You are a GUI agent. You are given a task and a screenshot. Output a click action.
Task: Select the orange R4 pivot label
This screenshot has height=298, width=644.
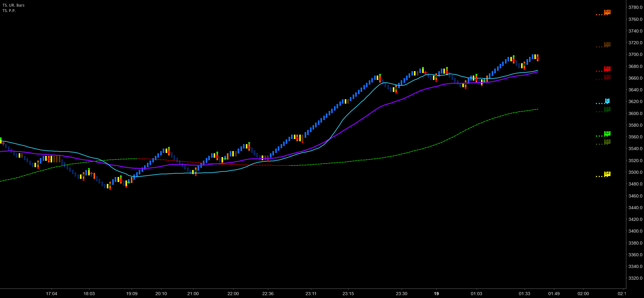click(607, 12)
